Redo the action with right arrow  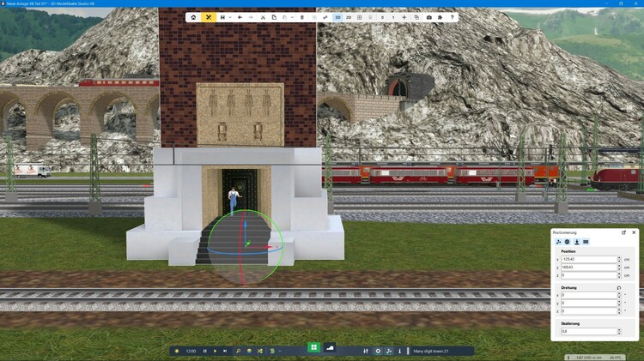[251, 17]
